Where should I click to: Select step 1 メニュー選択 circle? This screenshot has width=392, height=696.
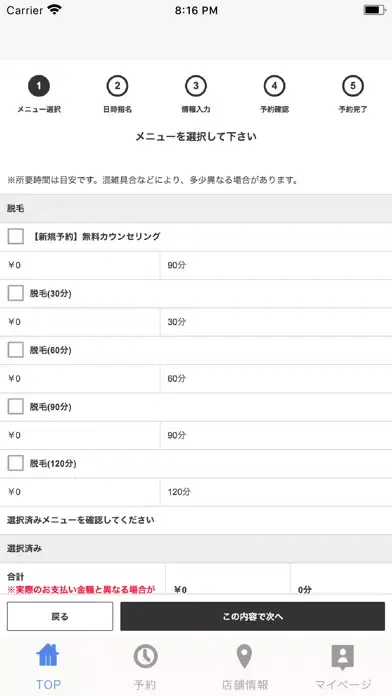(39, 86)
